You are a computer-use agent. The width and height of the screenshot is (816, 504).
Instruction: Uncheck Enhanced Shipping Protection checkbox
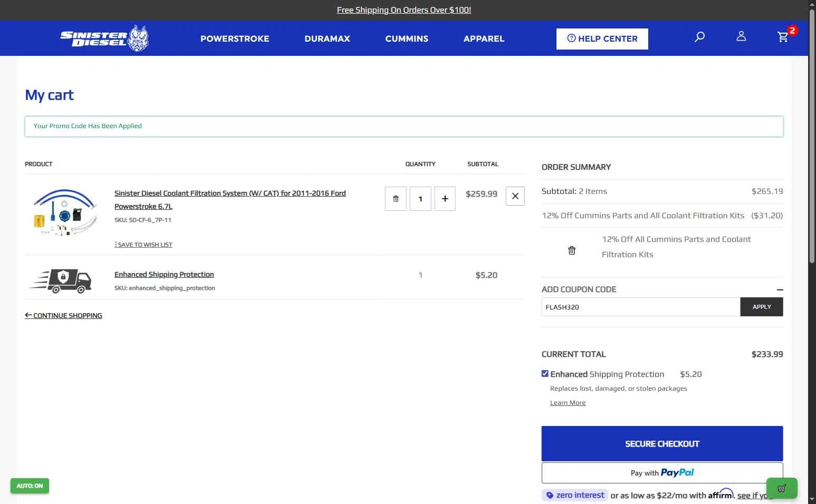(545, 373)
